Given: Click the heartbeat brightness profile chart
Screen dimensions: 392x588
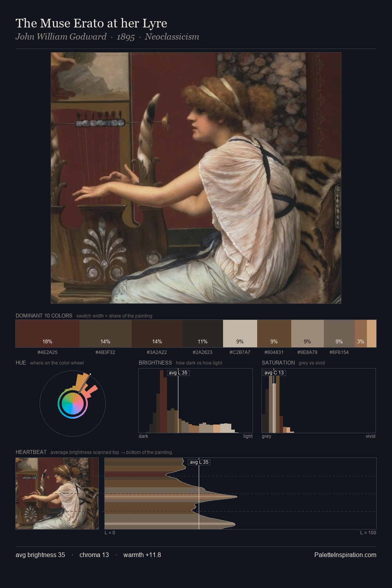Looking at the screenshot, I should [240, 494].
